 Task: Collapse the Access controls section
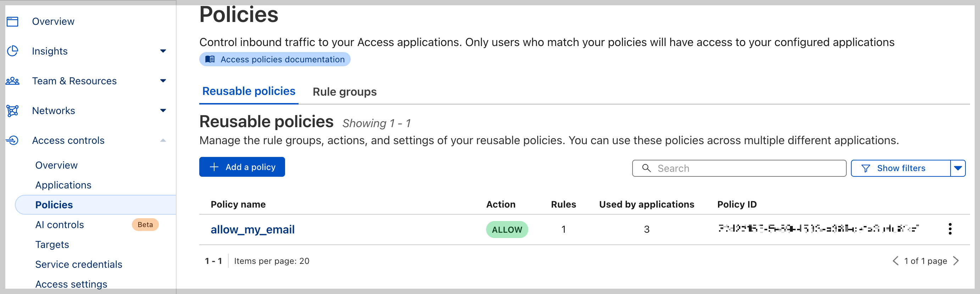coord(163,141)
